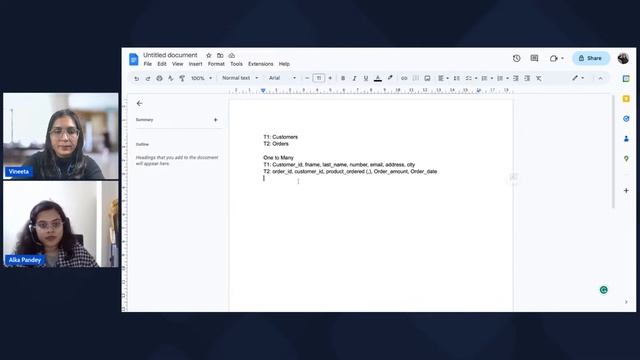Open the Format menu
Image resolution: width=640 pixels, height=360 pixels.
(x=216, y=64)
